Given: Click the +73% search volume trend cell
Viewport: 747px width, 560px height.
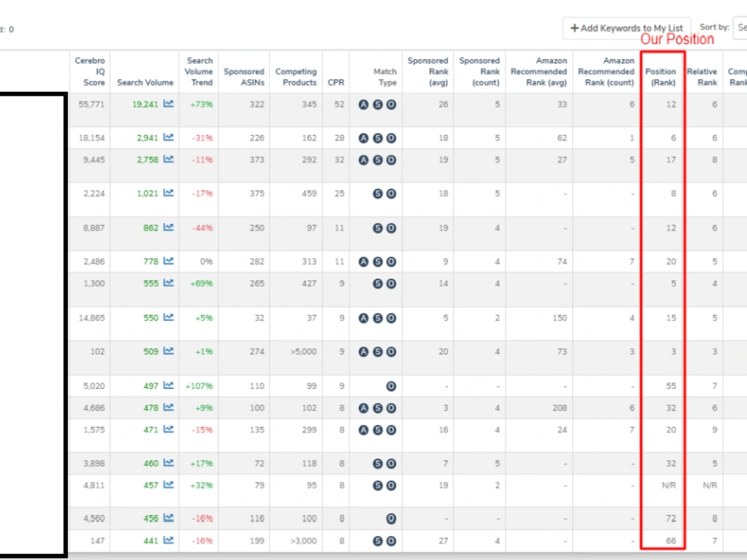Looking at the screenshot, I should pyautogui.click(x=202, y=105).
